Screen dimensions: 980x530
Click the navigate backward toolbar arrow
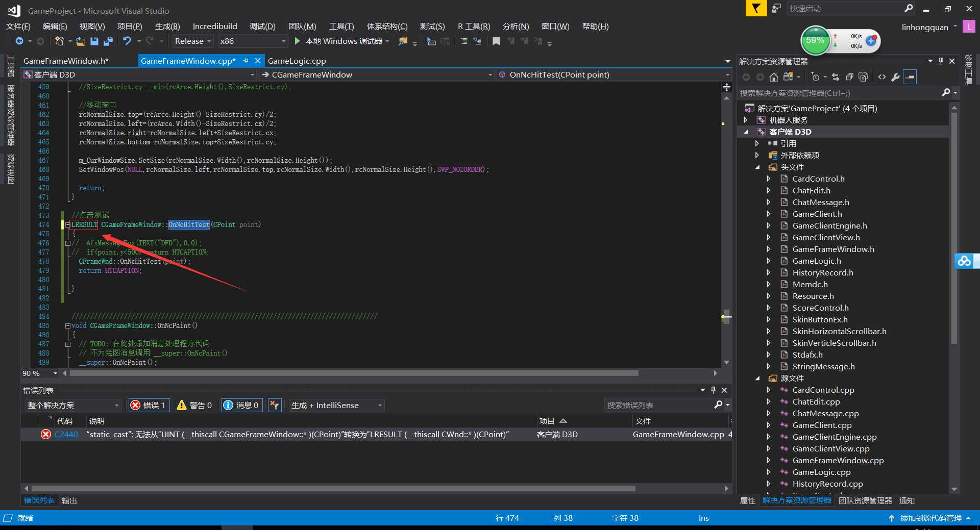(x=19, y=41)
